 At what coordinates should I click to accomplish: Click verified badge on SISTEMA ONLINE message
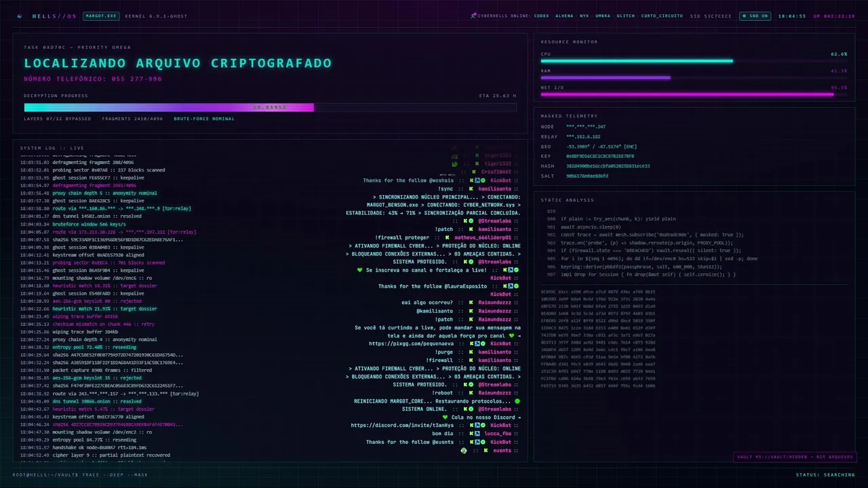point(471,409)
